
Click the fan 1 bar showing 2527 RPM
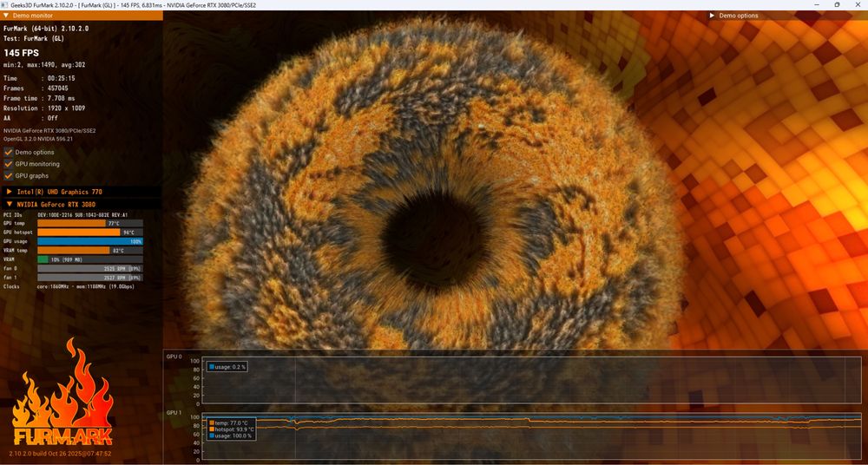pos(90,278)
